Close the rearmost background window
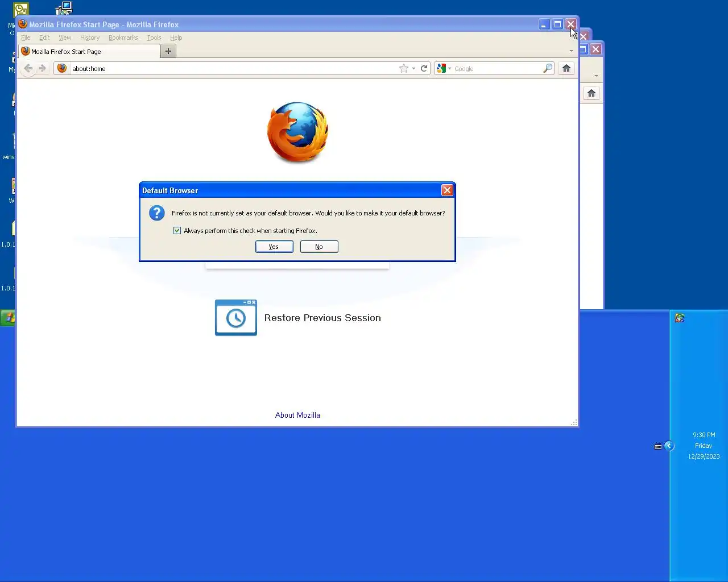 [595, 49]
